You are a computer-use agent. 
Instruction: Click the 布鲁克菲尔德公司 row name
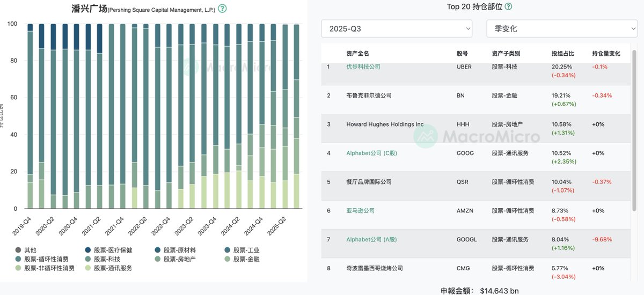point(369,95)
